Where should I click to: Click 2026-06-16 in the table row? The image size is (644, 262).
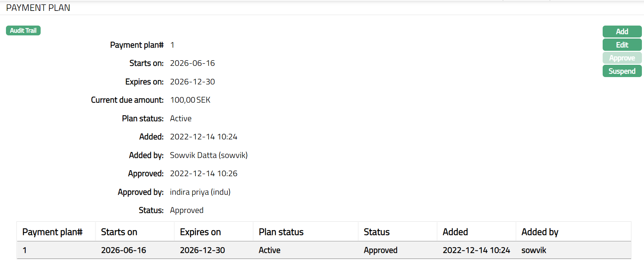click(123, 250)
